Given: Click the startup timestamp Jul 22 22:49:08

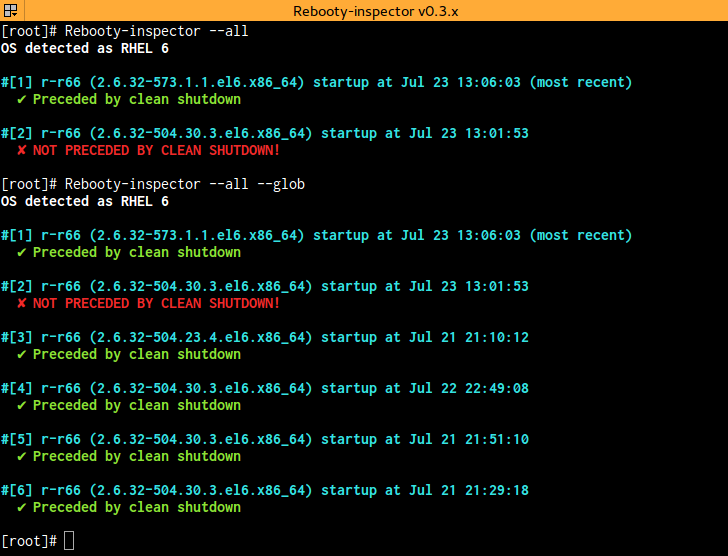Looking at the screenshot, I should [469, 389].
